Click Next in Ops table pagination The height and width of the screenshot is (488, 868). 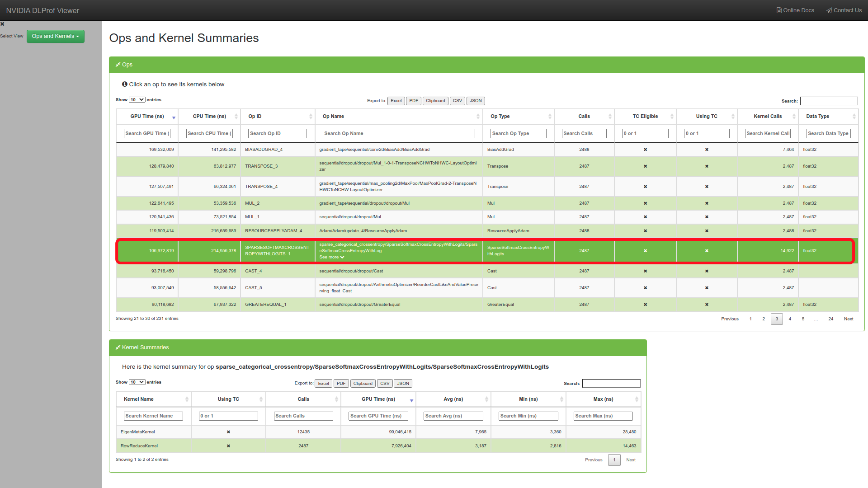849,319
